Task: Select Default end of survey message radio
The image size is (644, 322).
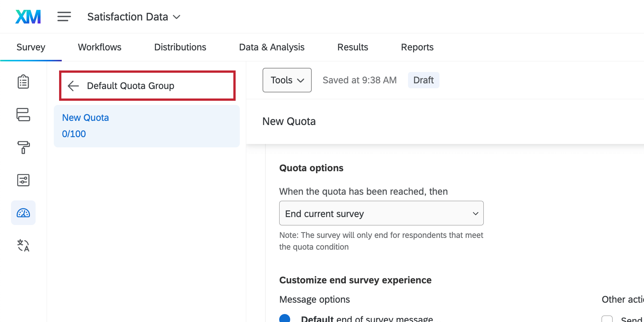Action: pos(285,319)
